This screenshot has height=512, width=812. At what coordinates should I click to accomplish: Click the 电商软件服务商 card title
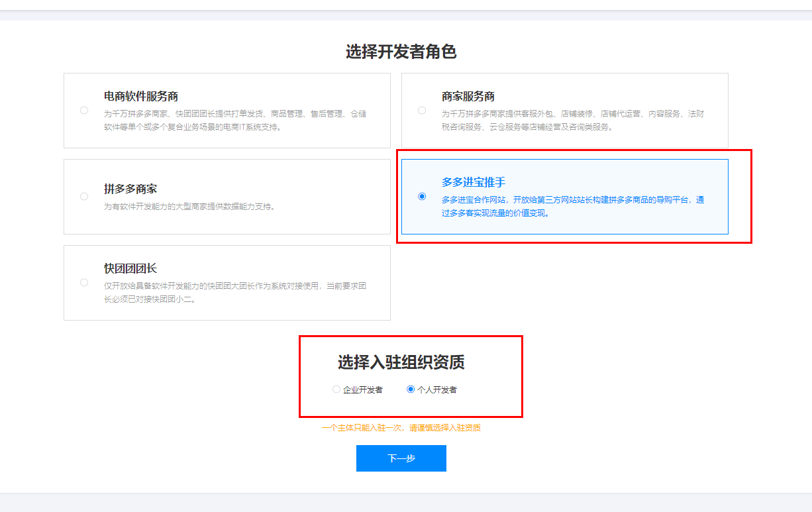point(141,97)
